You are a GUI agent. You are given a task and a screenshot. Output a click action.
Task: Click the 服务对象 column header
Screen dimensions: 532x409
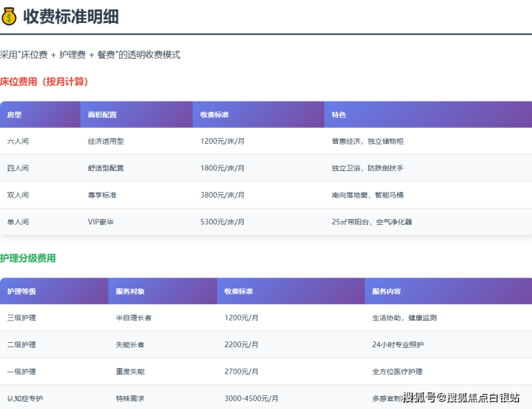(x=130, y=292)
